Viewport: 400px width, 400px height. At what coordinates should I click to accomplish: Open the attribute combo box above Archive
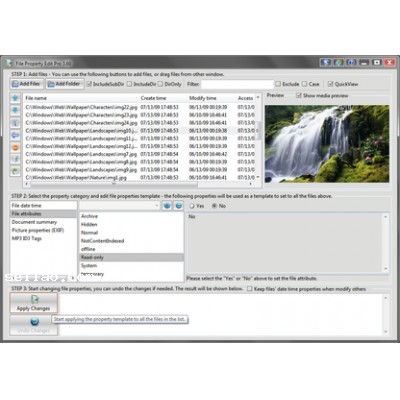[x=120, y=206]
